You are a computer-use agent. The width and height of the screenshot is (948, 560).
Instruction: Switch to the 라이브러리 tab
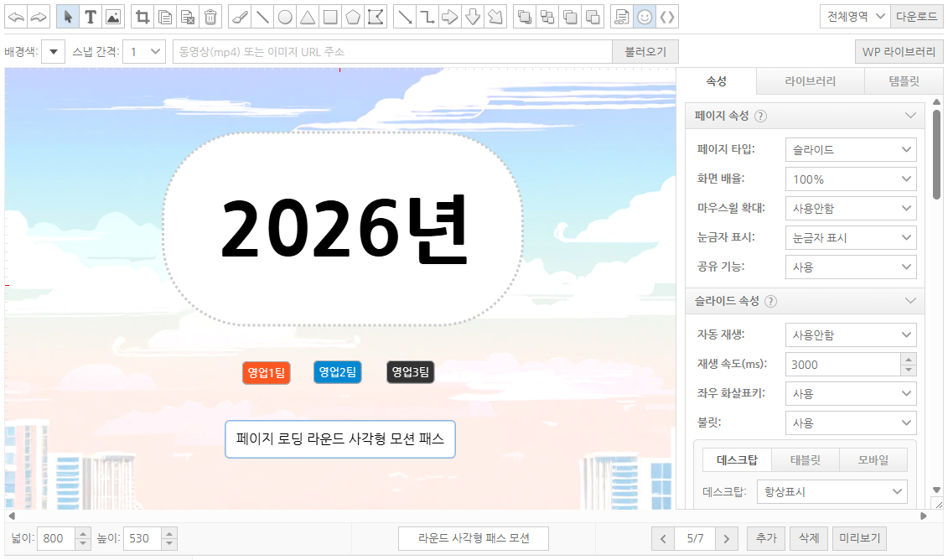tap(809, 80)
